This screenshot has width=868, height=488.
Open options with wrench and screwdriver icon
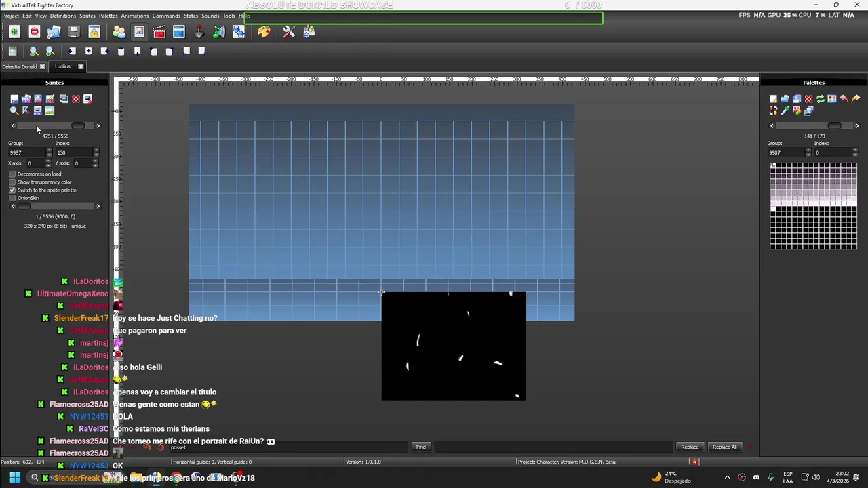(x=289, y=32)
